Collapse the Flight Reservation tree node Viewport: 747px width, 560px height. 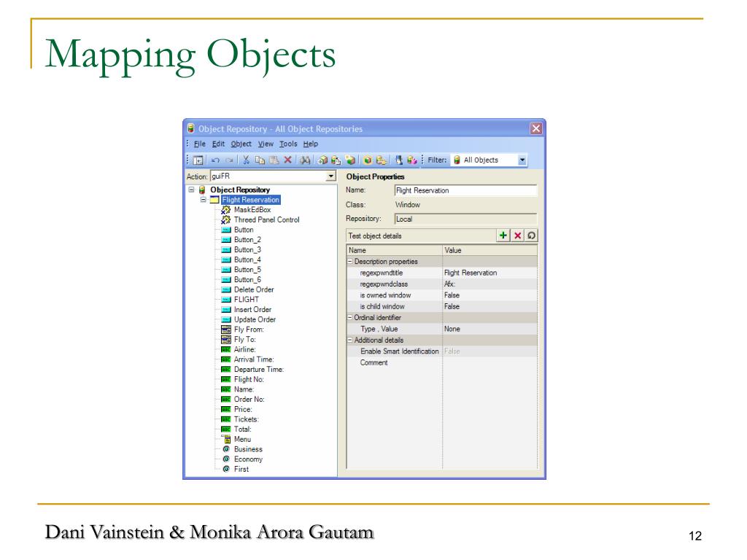coord(204,200)
